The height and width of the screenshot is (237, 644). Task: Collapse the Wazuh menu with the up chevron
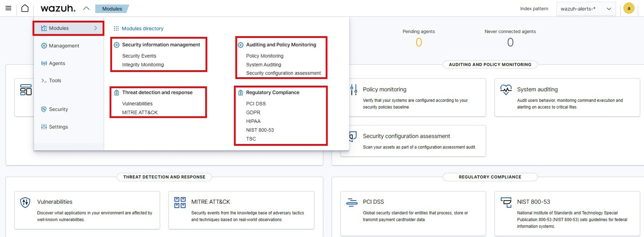click(86, 8)
